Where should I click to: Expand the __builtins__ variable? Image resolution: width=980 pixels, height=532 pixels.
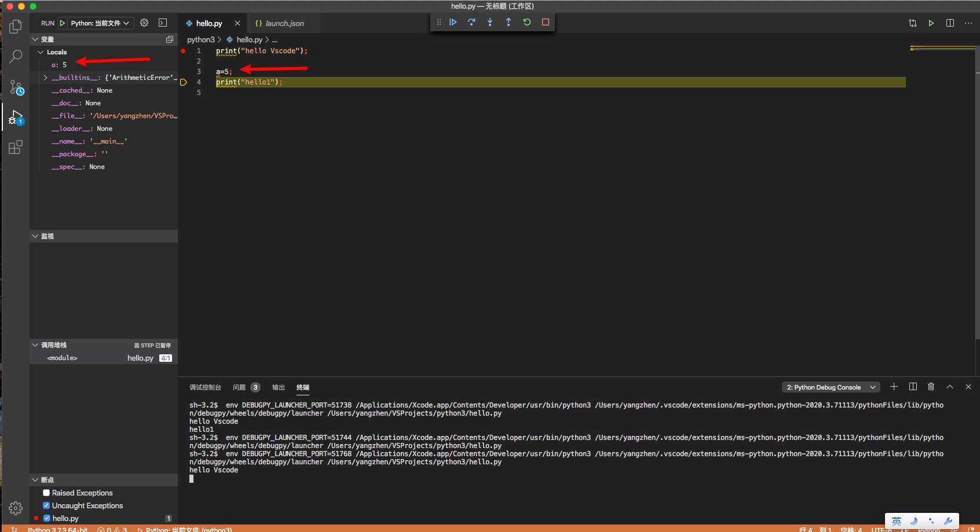click(45, 78)
